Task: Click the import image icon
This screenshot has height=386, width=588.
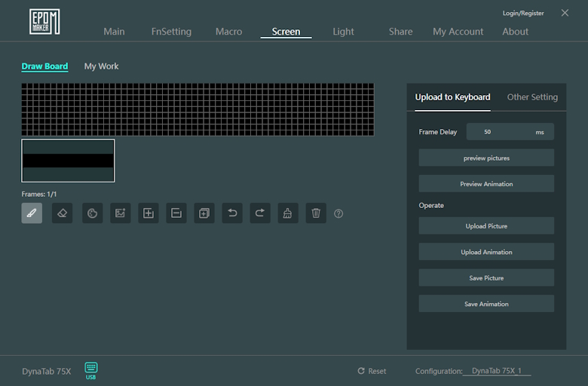Action: [x=120, y=213]
